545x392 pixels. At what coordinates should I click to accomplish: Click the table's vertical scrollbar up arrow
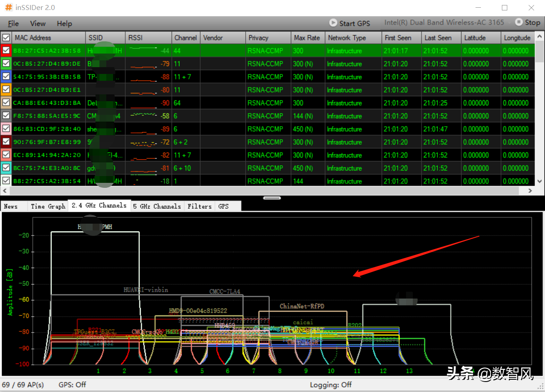pos(540,36)
